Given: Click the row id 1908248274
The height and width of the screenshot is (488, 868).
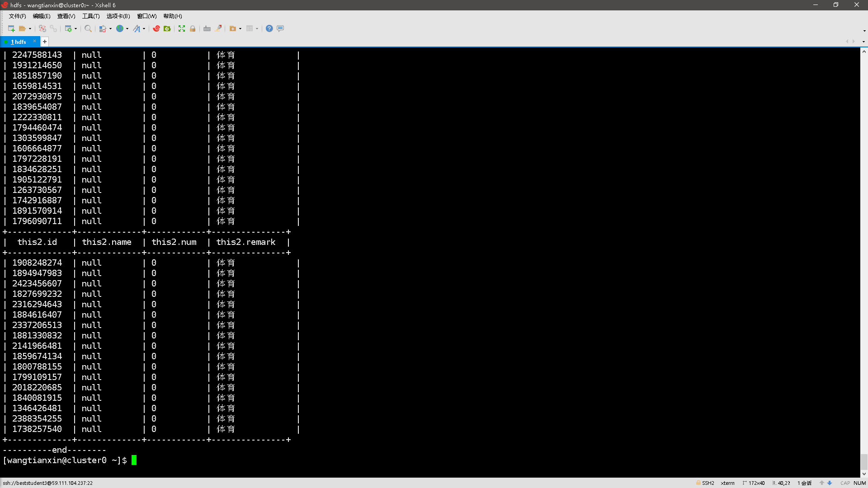Looking at the screenshot, I should coord(37,263).
